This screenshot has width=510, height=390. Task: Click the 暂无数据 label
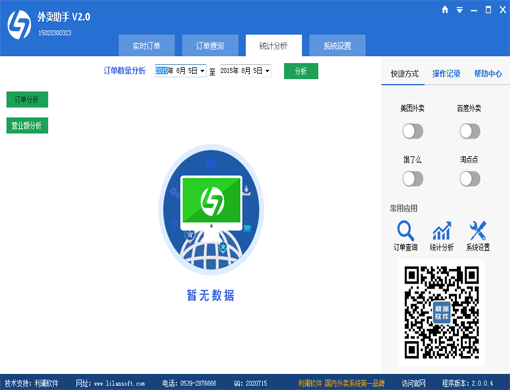point(211,295)
